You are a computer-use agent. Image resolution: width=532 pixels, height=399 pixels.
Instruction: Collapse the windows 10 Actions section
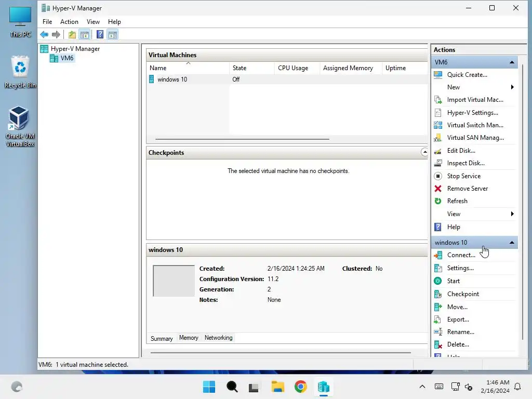tap(512, 243)
